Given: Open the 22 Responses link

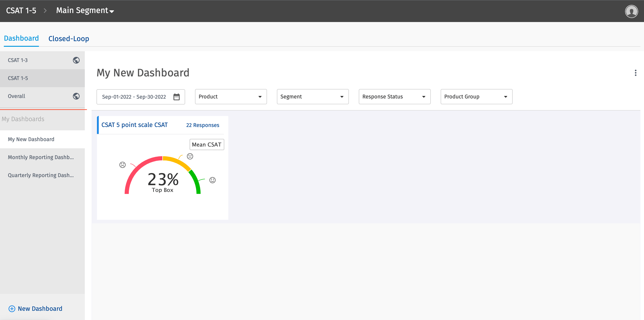Looking at the screenshot, I should click(x=202, y=125).
